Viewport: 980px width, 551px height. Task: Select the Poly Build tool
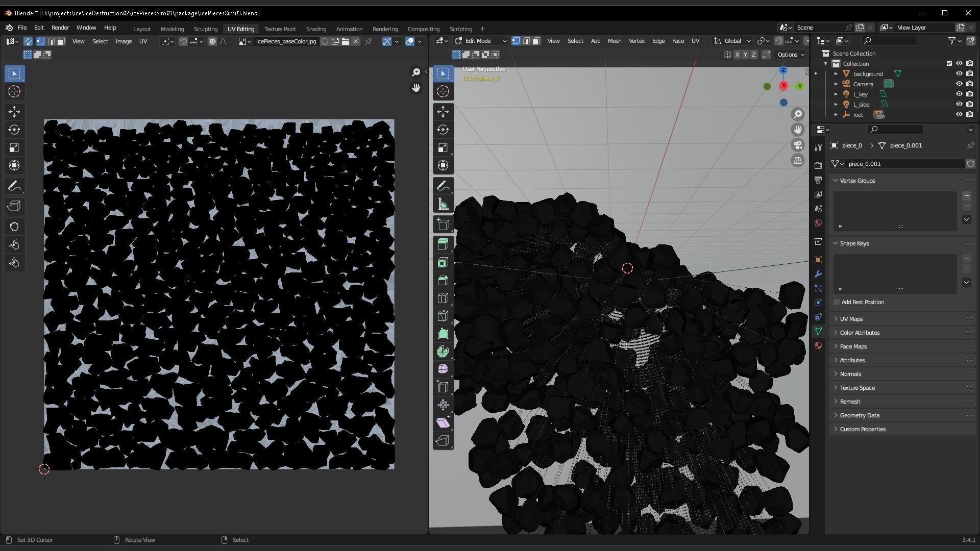(443, 334)
